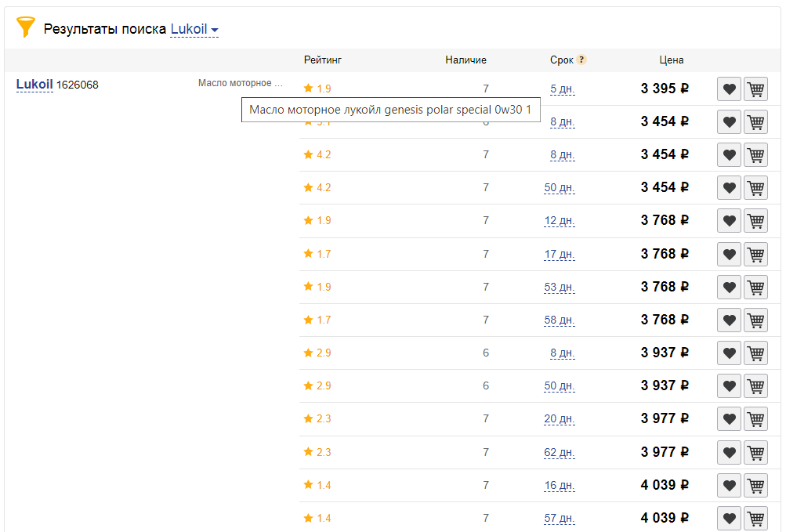Favorite the offer with 53 дн. delivery
This screenshot has height=532, width=786.
coord(729,288)
